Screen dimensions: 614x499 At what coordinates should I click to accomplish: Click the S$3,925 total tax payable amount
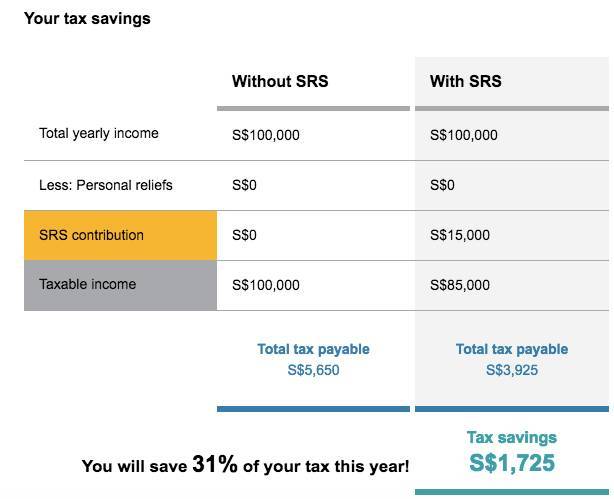[x=512, y=370]
